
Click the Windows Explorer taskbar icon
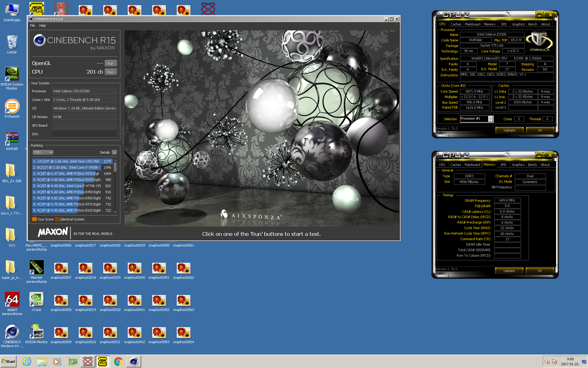(42, 362)
